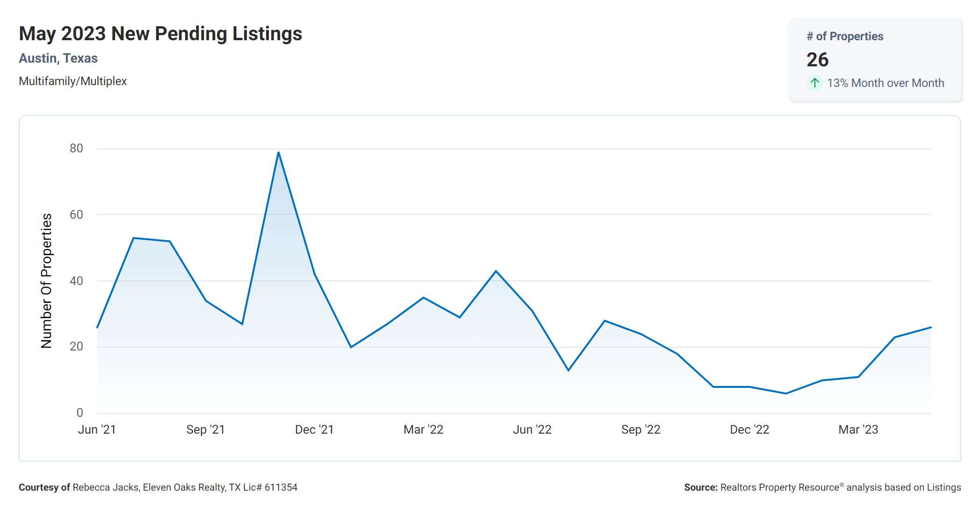Click the 'Austin, Texas' subtitle

click(x=58, y=58)
